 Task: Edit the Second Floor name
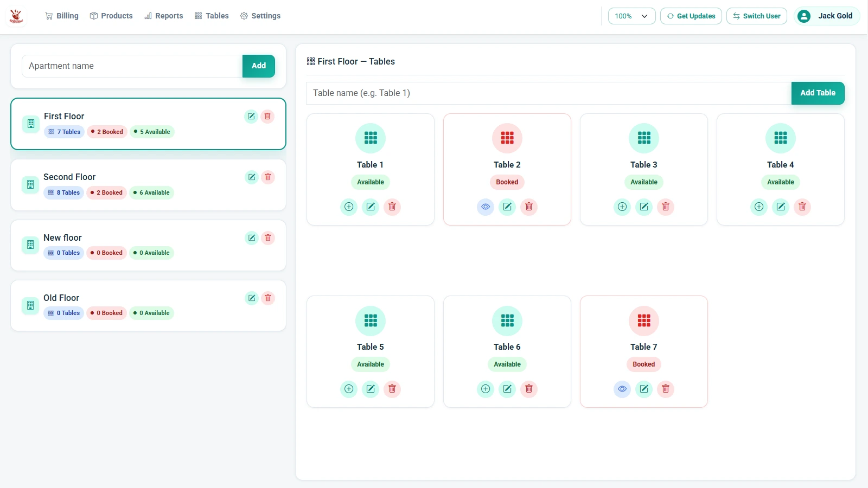252,177
